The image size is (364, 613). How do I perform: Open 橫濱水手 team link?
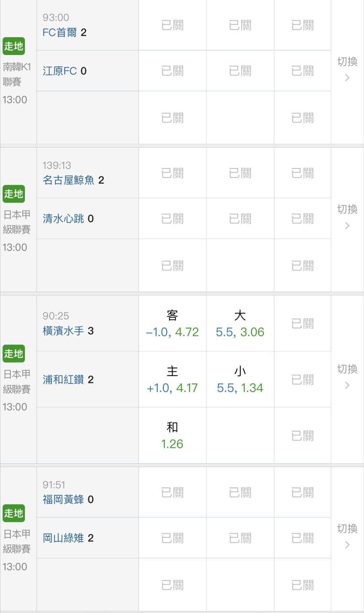click(x=63, y=331)
